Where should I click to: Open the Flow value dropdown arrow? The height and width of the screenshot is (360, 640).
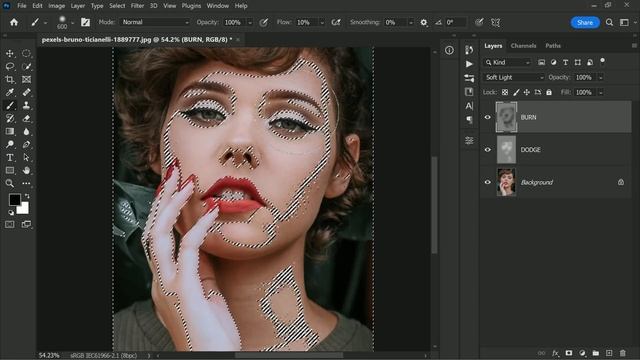coord(322,23)
